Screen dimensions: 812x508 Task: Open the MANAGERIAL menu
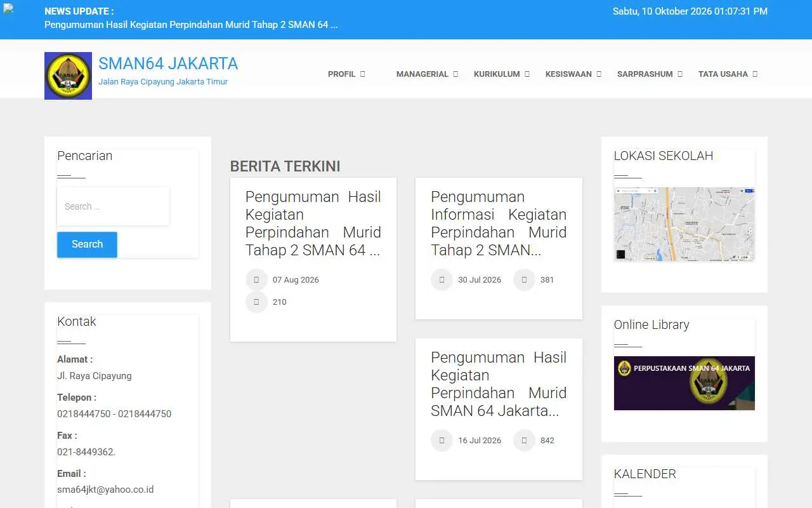[422, 74]
